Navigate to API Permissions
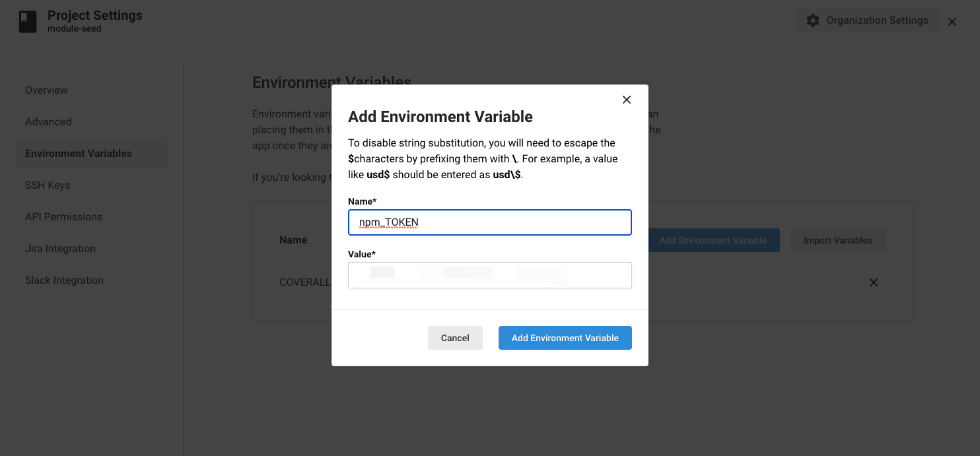Screen dimensions: 980x456 (63, 216)
